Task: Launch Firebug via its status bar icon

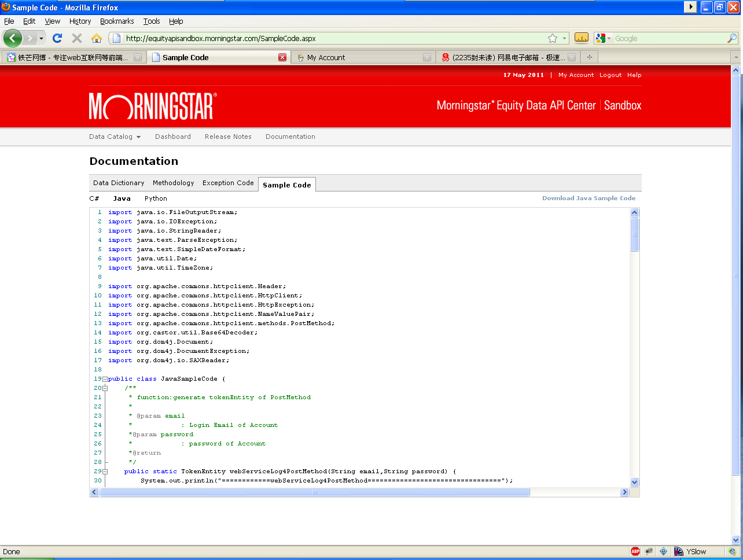Action: click(x=648, y=551)
